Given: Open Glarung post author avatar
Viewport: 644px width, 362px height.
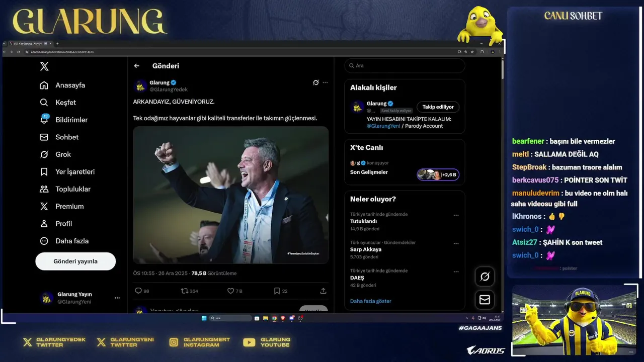Looking at the screenshot, I should 140,86.
